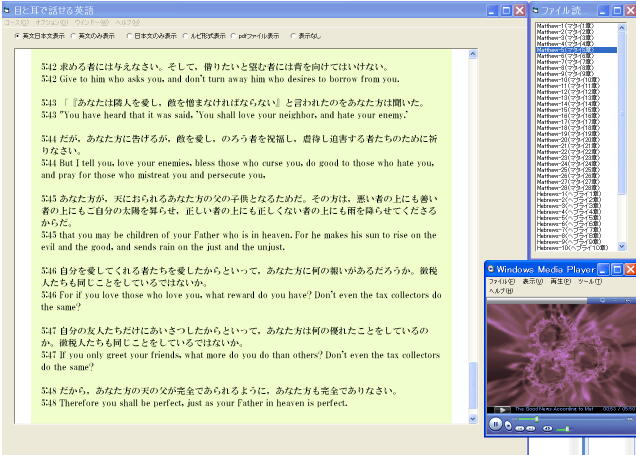Click the small play icon next to track title

coord(502,410)
